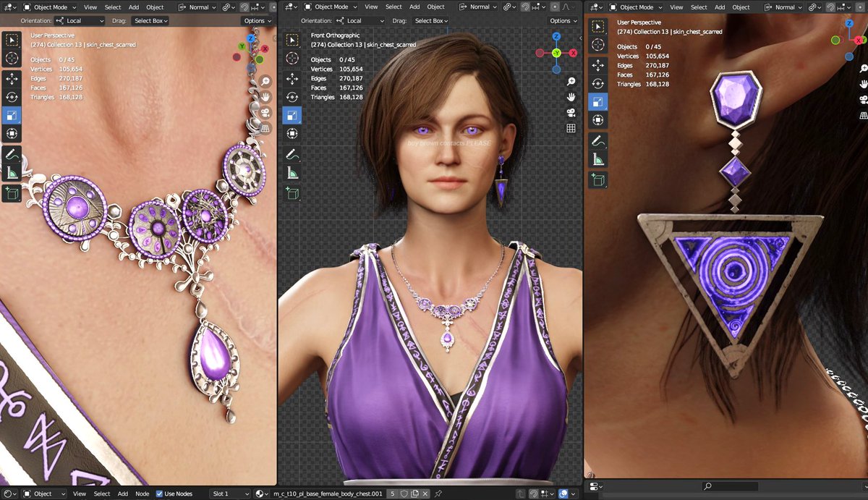This screenshot has height=500, width=868.
Task: Click green Y axis on middle viewport gizmo
Action: (x=556, y=53)
